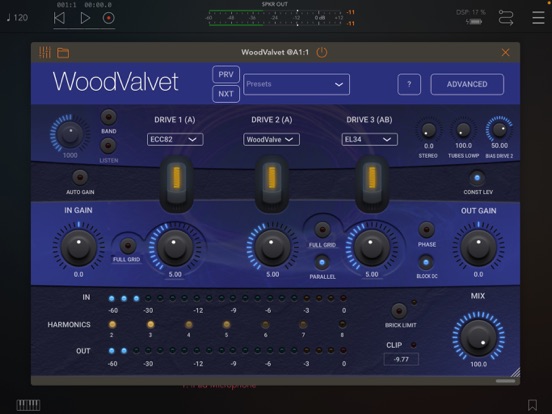Start playback with the play icon

pyautogui.click(x=85, y=18)
